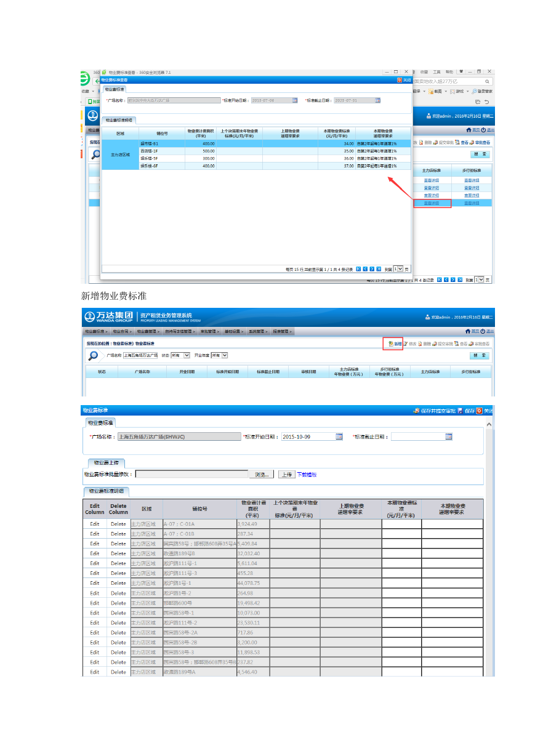
Task: Open the 物业合同 menu in the navigation bar
Action: coord(122,331)
